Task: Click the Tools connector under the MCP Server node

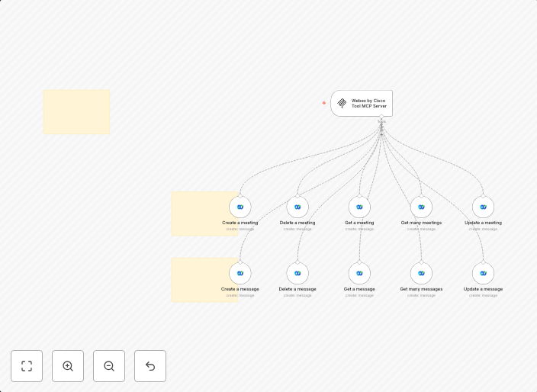Action: coord(381,117)
